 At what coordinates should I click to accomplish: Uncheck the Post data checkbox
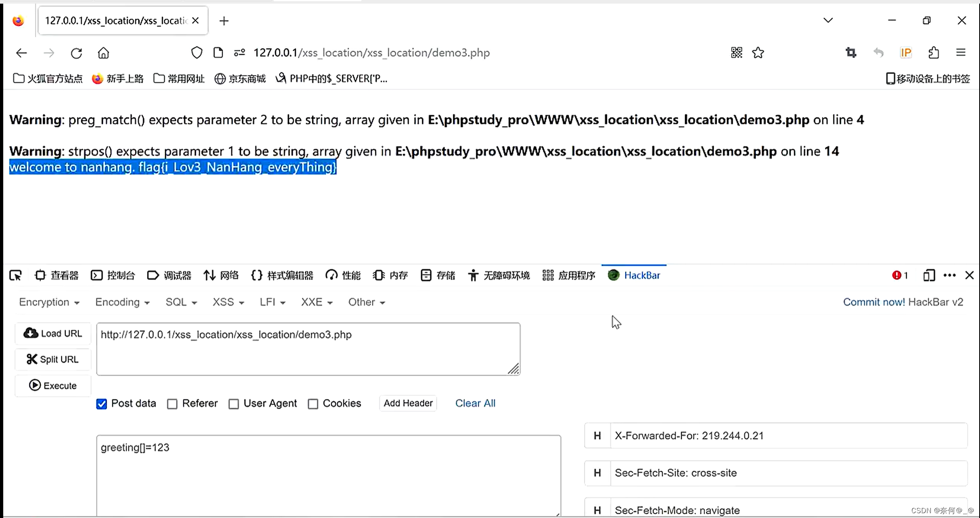(x=102, y=404)
